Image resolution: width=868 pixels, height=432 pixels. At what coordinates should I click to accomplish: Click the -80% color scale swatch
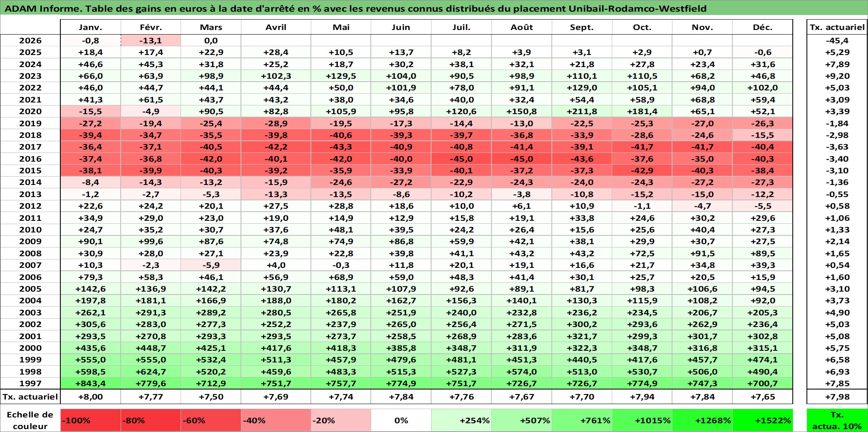[151, 420]
